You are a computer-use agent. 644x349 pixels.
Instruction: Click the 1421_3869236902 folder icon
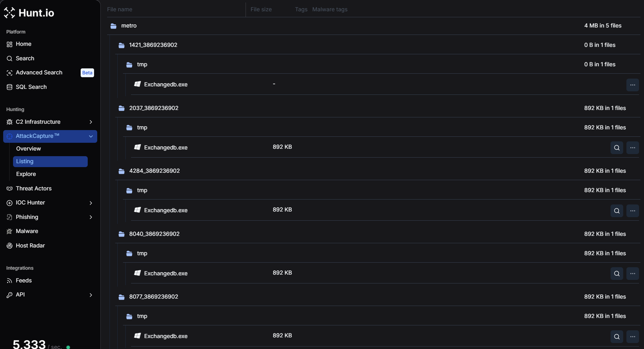(x=122, y=45)
